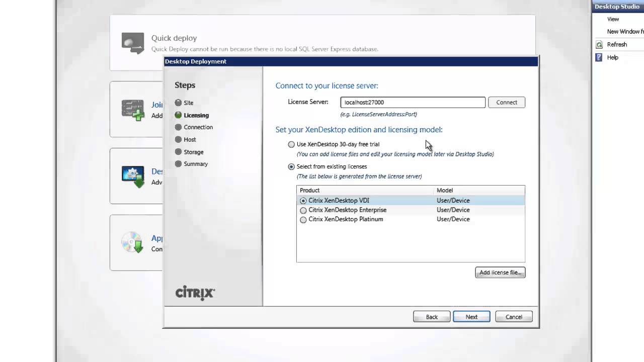Open the View menu item in Actions pane

click(x=613, y=19)
